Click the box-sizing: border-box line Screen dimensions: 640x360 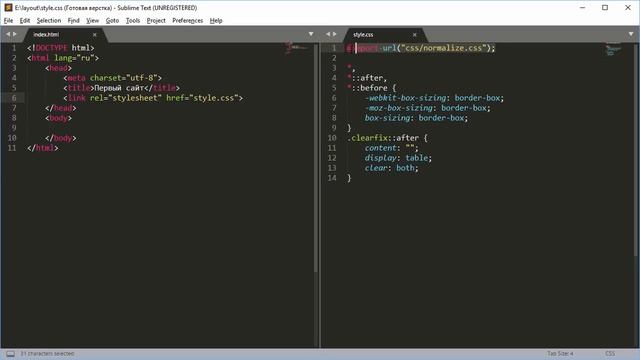(416, 118)
